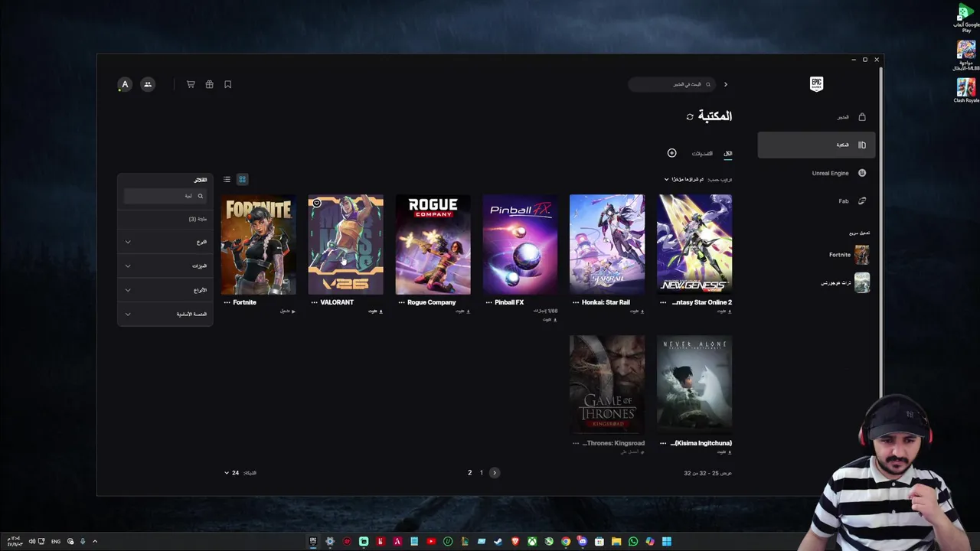Open the Pinball FX three-dot options menu
The image size is (980, 551).
coord(488,302)
